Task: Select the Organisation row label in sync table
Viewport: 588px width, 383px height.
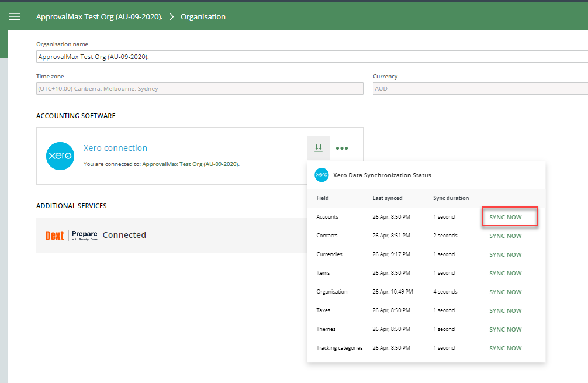Action: tap(332, 292)
